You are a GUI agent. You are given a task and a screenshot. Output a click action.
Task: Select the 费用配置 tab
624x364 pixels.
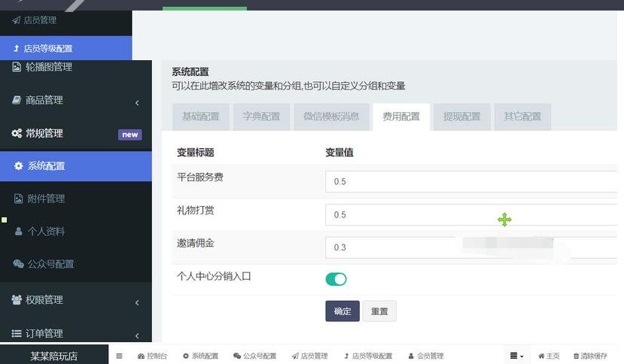[x=401, y=117]
